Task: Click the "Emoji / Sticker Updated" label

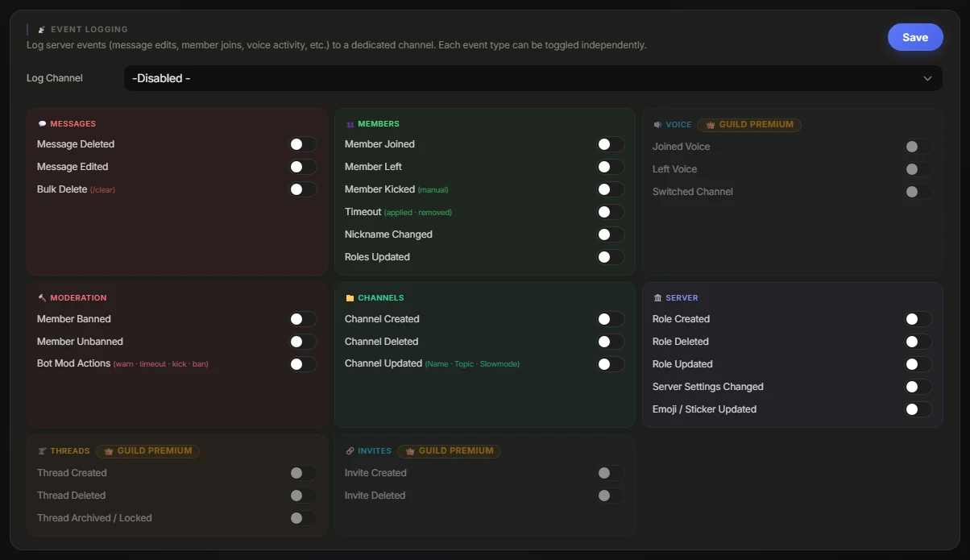Action: pyautogui.click(x=705, y=409)
